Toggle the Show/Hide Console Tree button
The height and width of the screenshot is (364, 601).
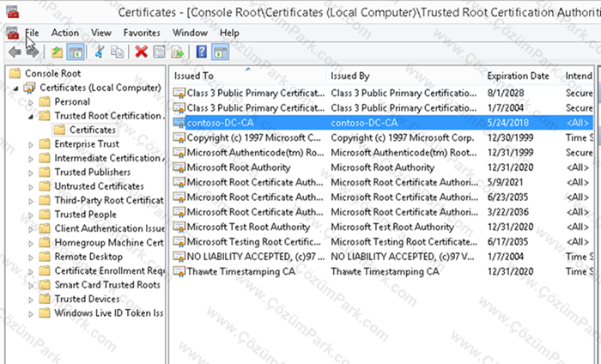[x=76, y=52]
